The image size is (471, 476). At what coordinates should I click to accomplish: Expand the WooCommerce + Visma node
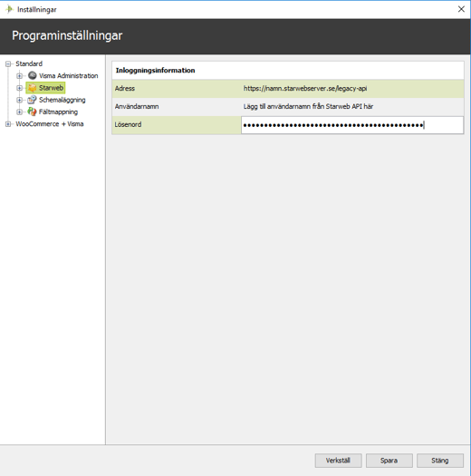[8, 124]
